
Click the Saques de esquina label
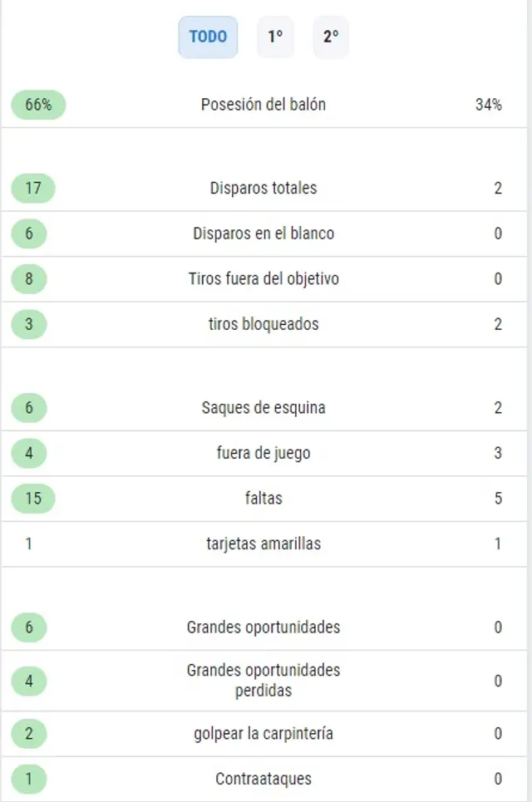coord(264,408)
